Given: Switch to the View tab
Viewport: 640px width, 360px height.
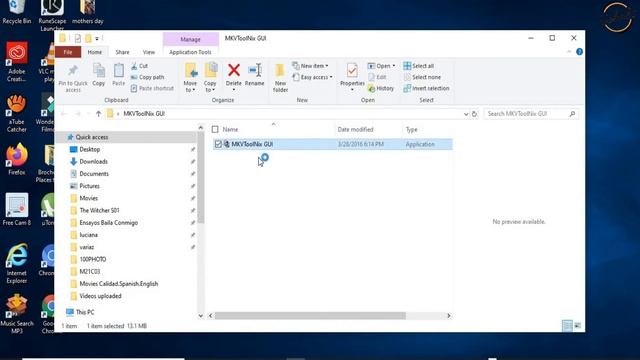Looking at the screenshot, I should point(149,52).
